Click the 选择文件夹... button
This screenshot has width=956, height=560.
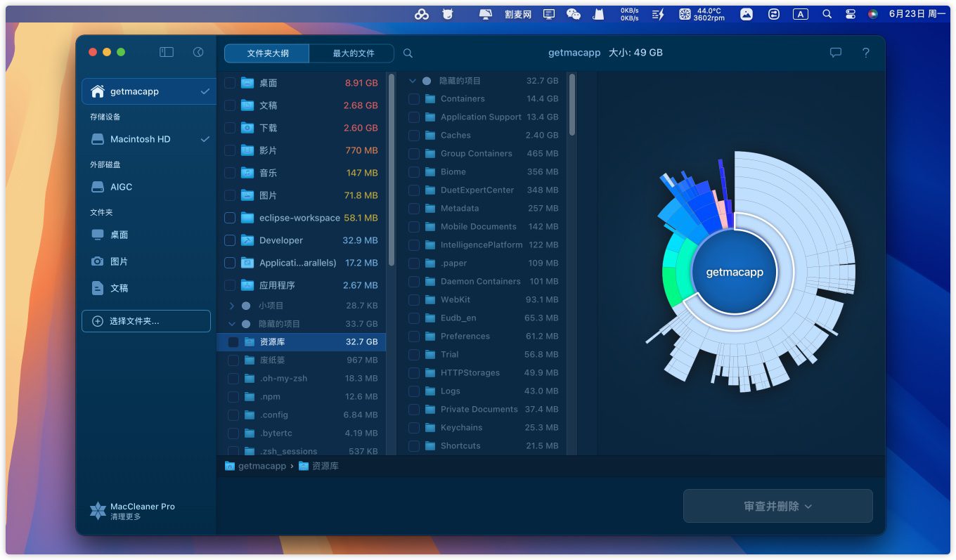point(146,321)
